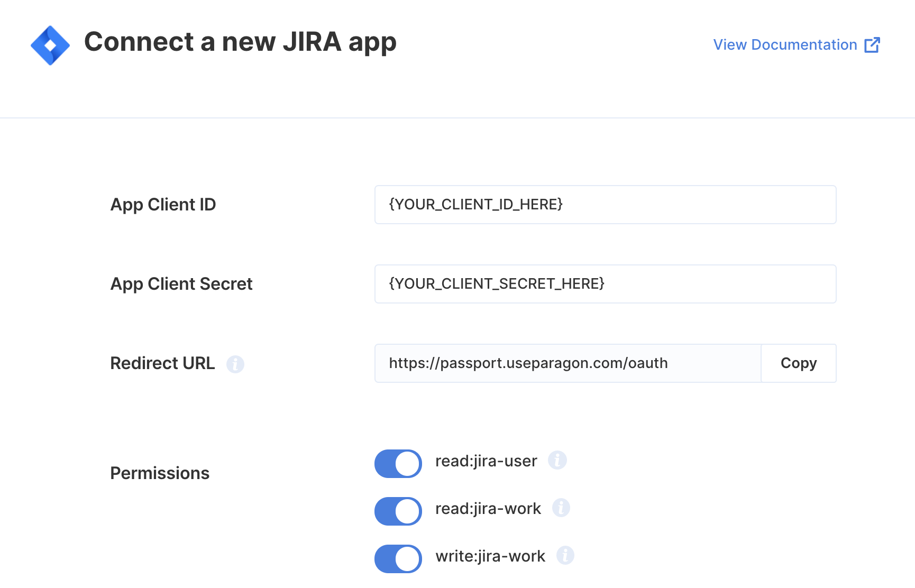Click the "Permissions" label
The width and height of the screenshot is (915, 588).
(x=160, y=473)
